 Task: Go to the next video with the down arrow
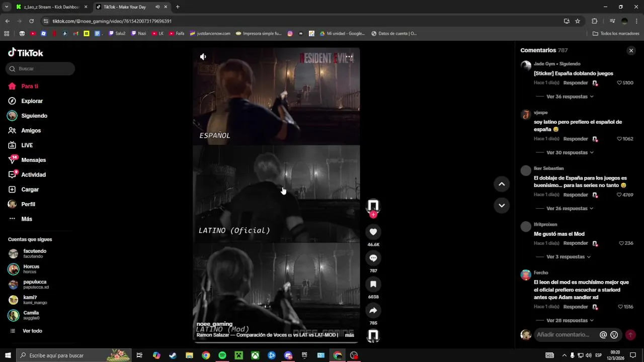coord(502,205)
